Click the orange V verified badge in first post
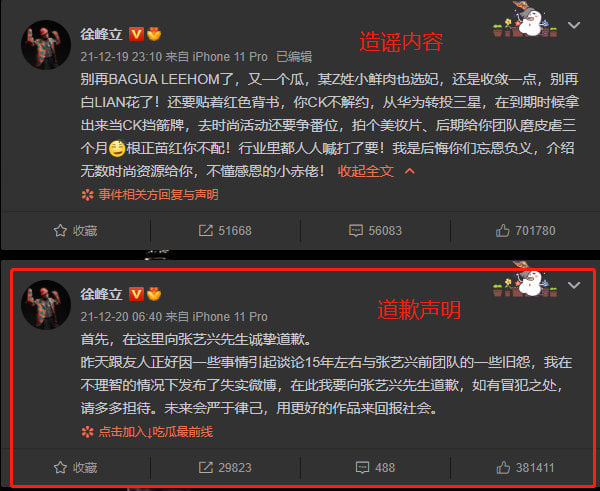This screenshot has width=600, height=491. (x=136, y=34)
